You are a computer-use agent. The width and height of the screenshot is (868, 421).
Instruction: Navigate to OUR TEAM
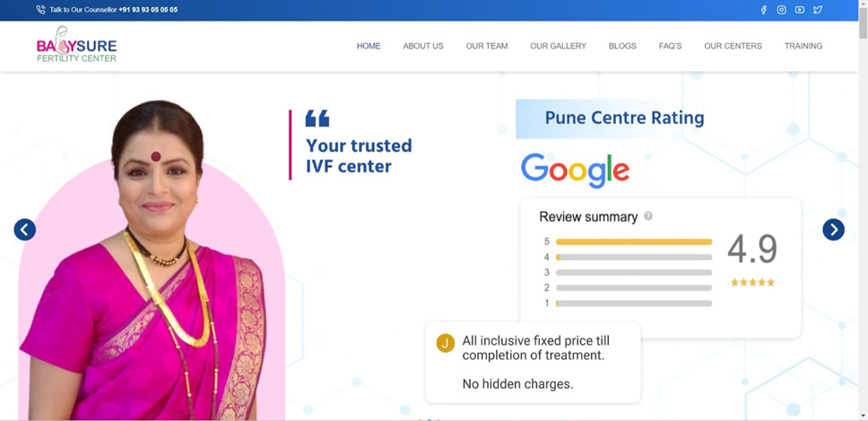pyautogui.click(x=487, y=46)
